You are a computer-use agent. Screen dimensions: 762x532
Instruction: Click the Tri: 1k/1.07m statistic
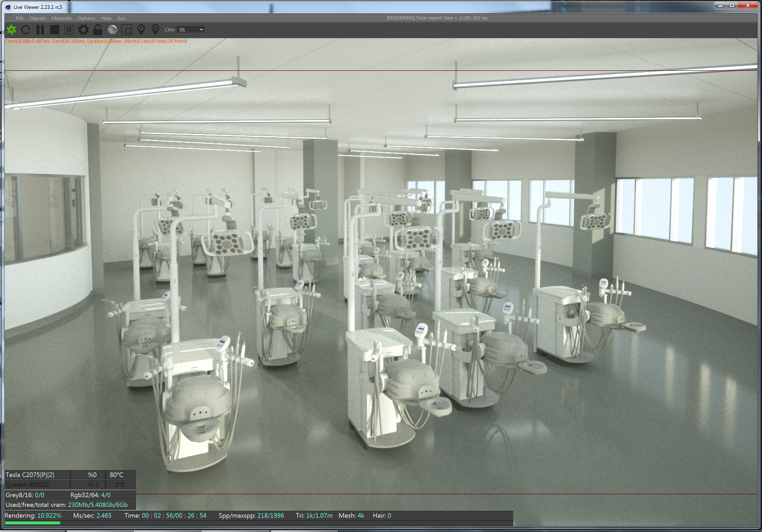pyautogui.click(x=314, y=515)
